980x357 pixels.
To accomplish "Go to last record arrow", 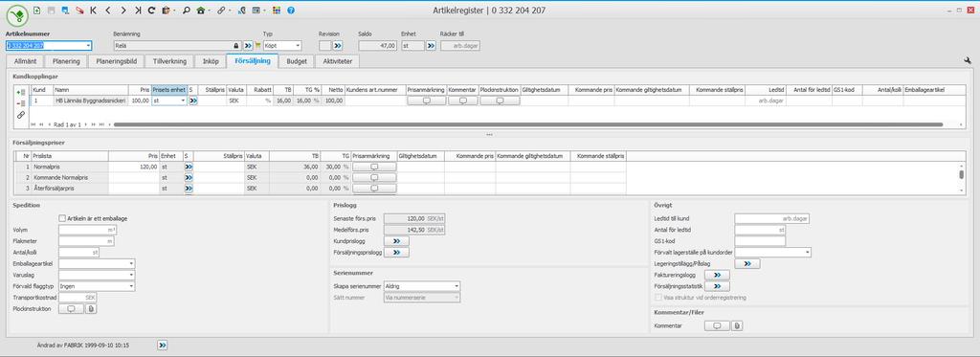I will pos(138,11).
